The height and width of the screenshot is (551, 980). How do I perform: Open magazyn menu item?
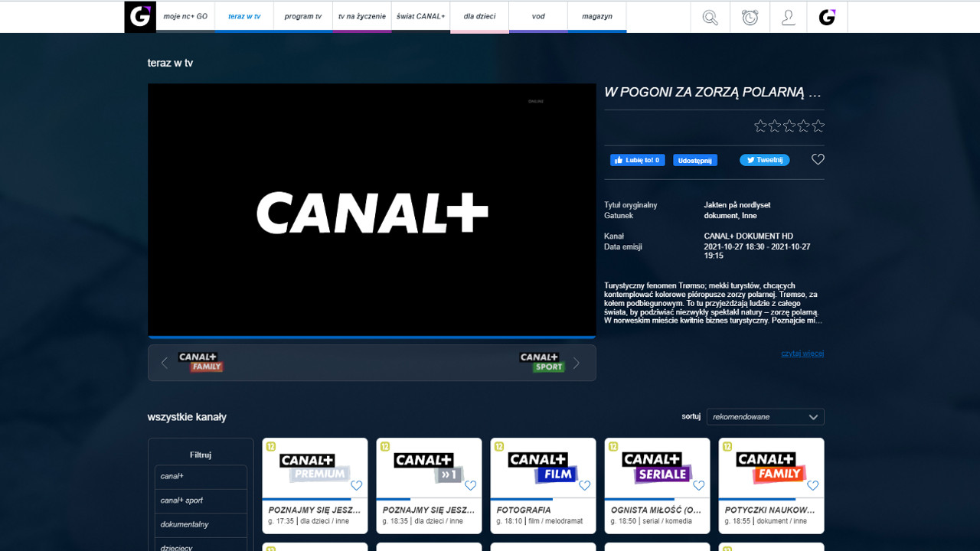click(597, 16)
